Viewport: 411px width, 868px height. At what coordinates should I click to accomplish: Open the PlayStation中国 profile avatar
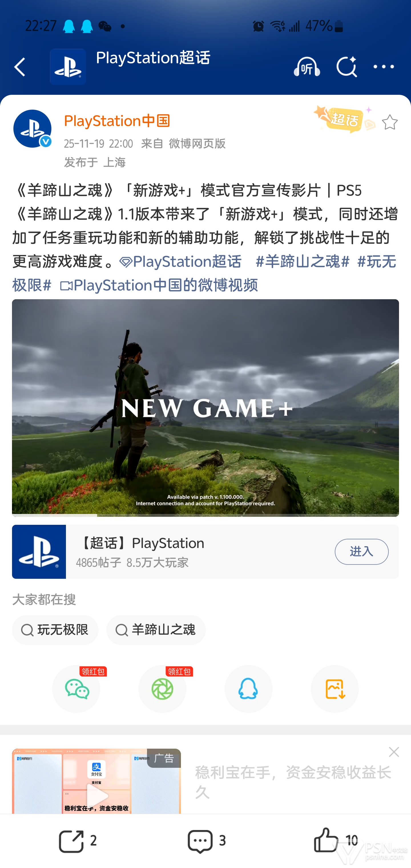click(32, 129)
